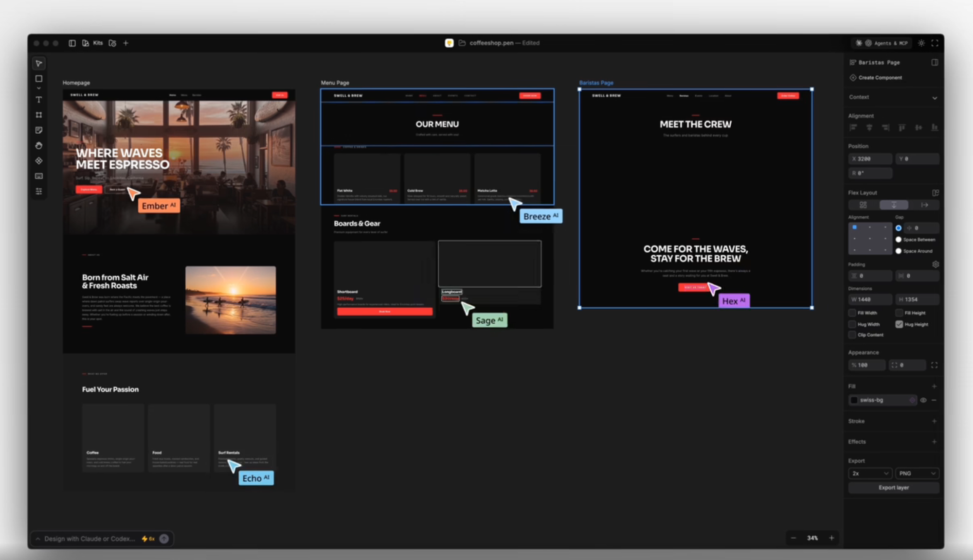Open the Components diamond tool

click(x=39, y=161)
